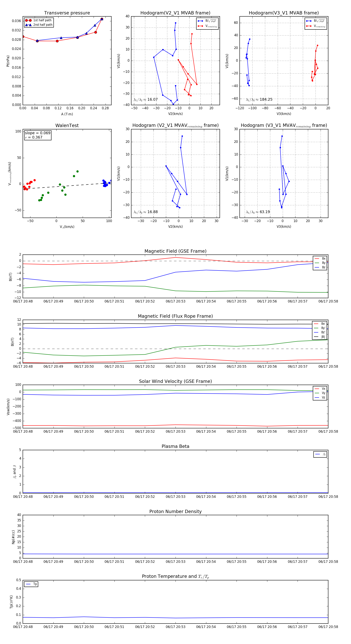Click the "WalenTest" plot title
Image resolution: width=351 pixels, height=644 pixels.
(x=67, y=125)
